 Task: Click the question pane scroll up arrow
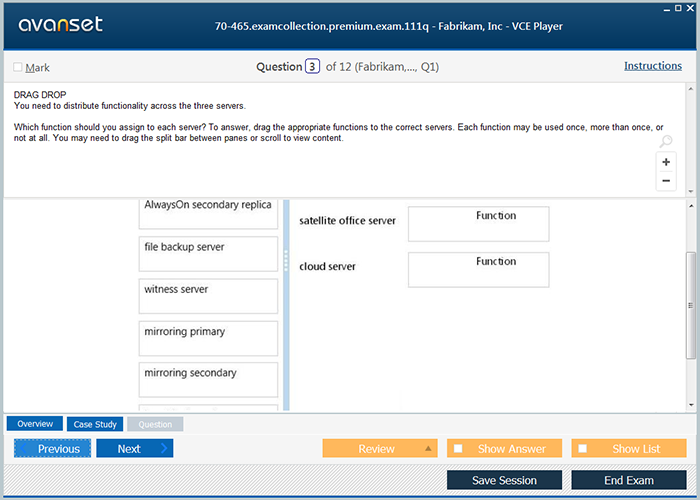coord(691,89)
